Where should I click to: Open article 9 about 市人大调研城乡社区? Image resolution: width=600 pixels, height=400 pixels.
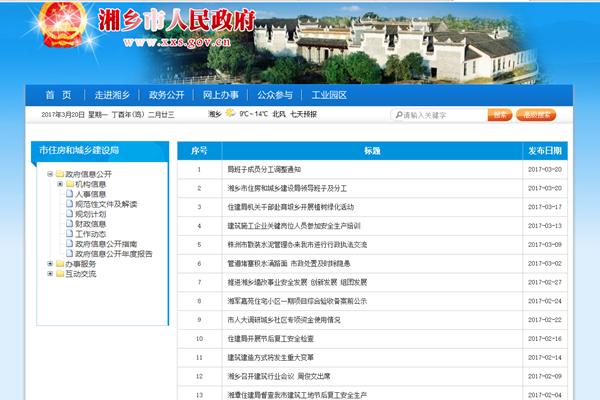coord(284,320)
